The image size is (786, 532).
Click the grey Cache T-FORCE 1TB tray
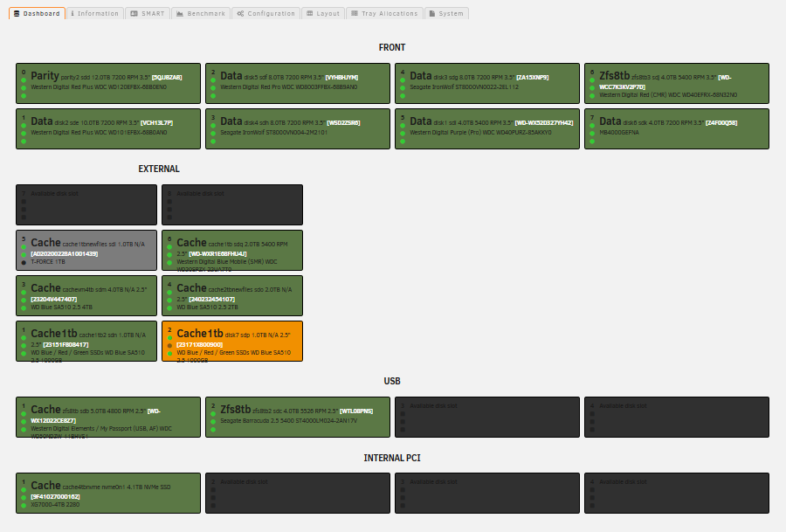(x=86, y=250)
